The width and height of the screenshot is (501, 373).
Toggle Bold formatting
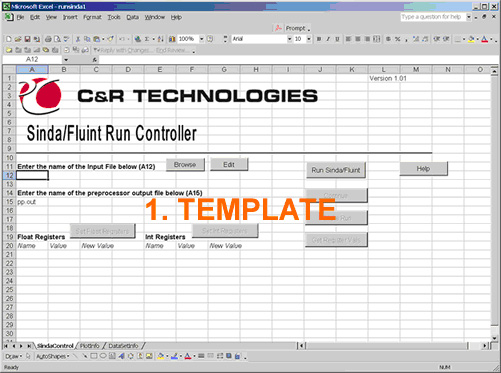[319, 39]
